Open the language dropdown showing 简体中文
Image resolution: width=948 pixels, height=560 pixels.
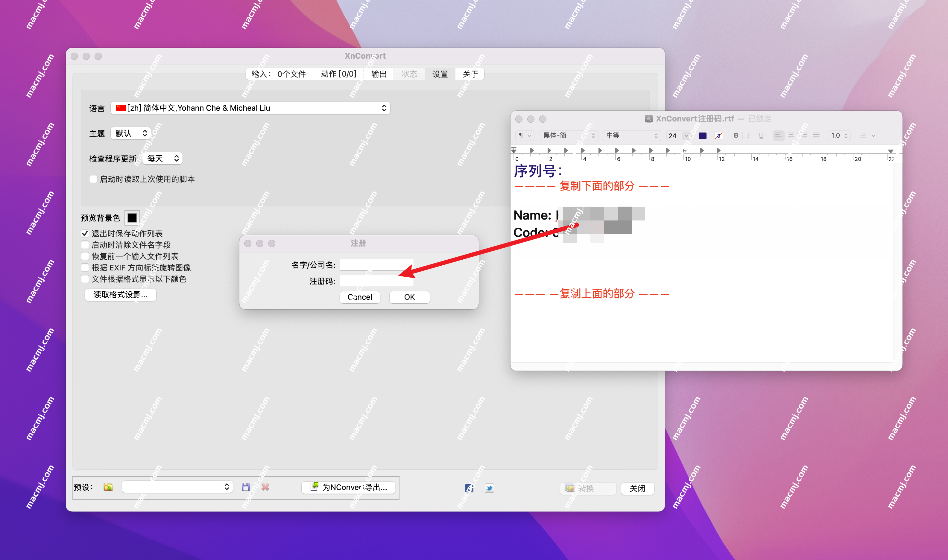click(250, 108)
